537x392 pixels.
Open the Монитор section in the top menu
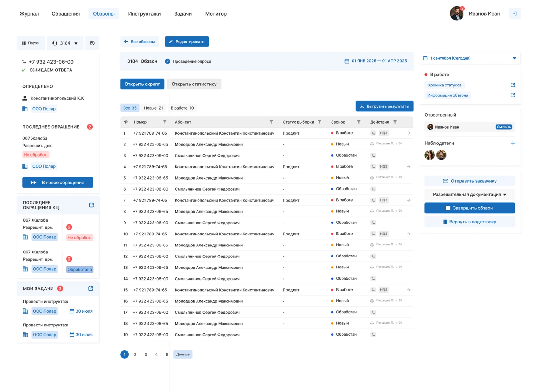(x=216, y=14)
